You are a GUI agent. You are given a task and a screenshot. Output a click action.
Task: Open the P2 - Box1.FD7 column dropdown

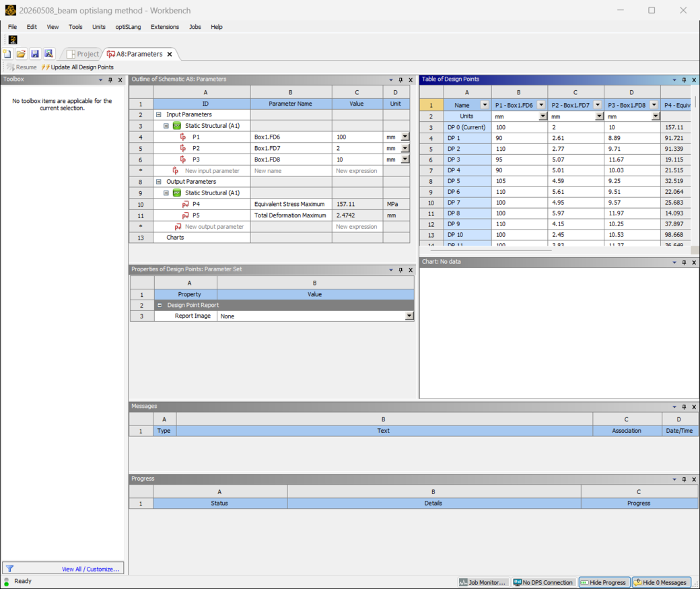(597, 105)
